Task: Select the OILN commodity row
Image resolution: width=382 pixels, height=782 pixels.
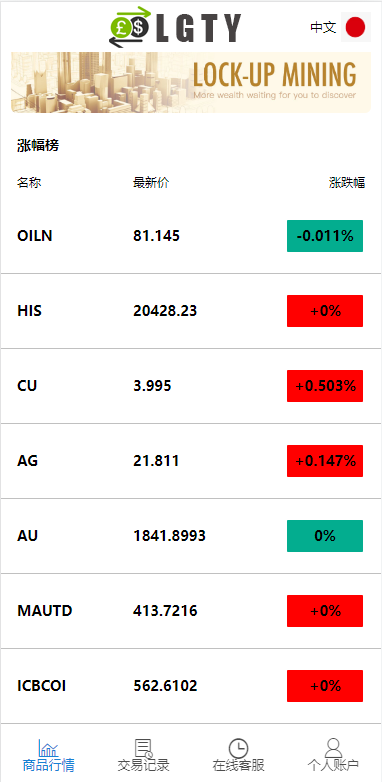Action: [191, 236]
